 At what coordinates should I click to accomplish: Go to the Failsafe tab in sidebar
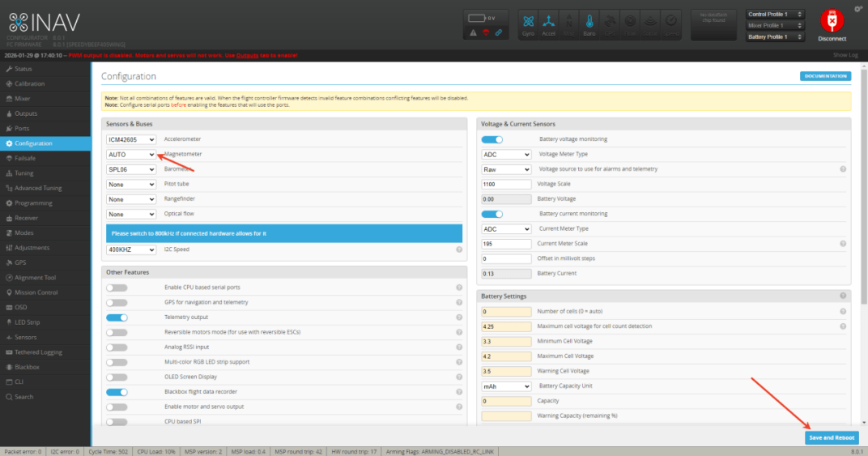pos(24,158)
